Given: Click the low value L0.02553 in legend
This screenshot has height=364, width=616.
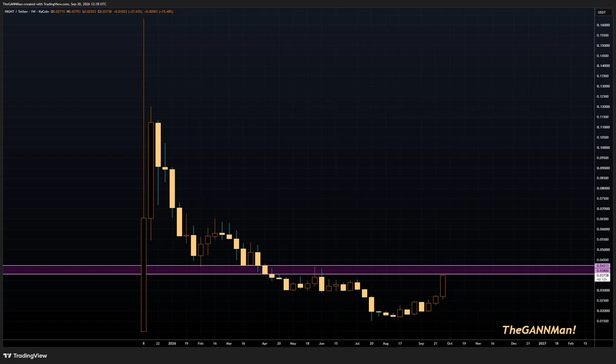Looking at the screenshot, I should 89,12.
